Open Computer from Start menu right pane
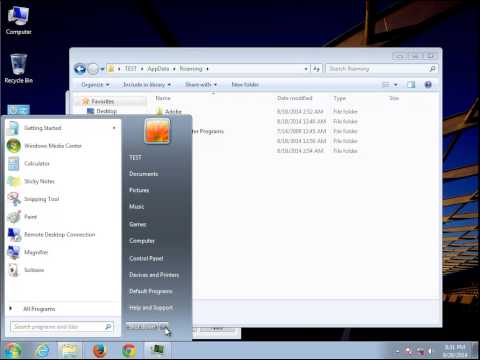480x360 pixels. click(142, 241)
